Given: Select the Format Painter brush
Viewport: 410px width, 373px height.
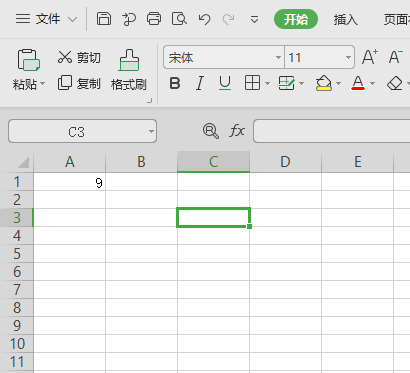Looking at the screenshot, I should 129,60.
